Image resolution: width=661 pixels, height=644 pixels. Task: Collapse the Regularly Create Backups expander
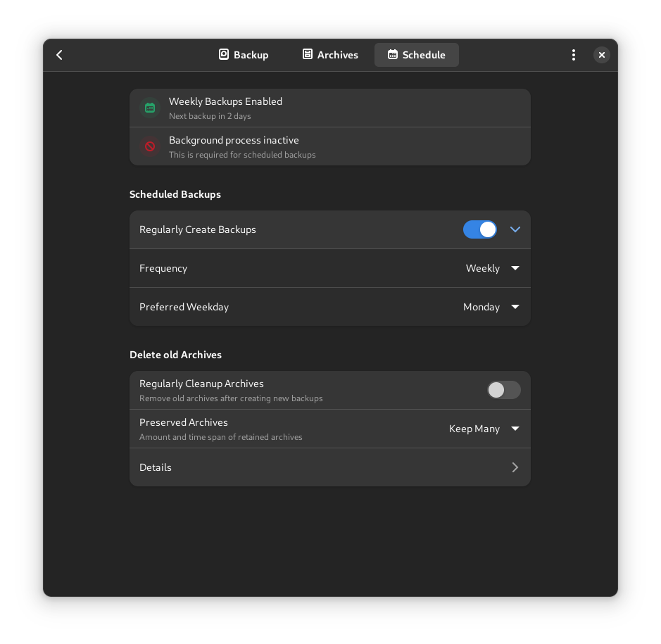515,229
